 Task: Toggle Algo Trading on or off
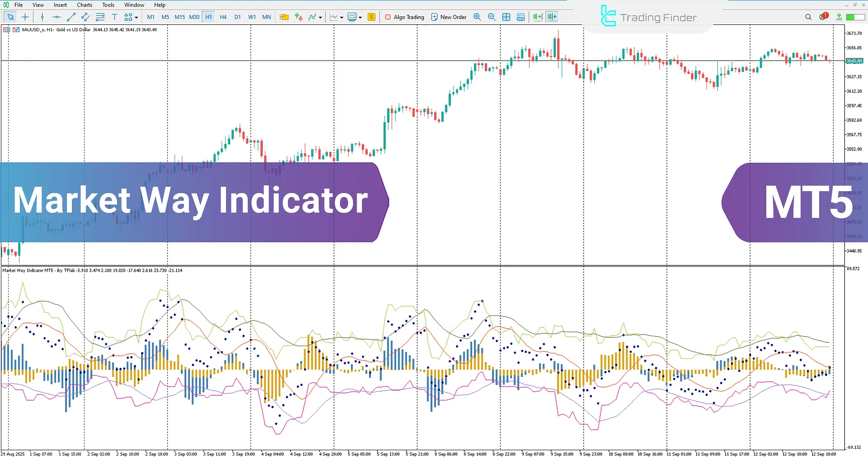click(x=404, y=17)
